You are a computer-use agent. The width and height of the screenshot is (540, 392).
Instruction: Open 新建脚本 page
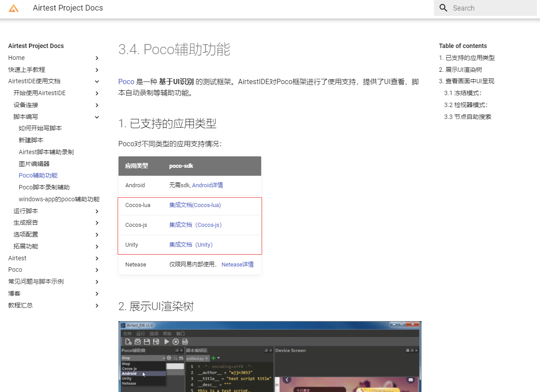31,140
